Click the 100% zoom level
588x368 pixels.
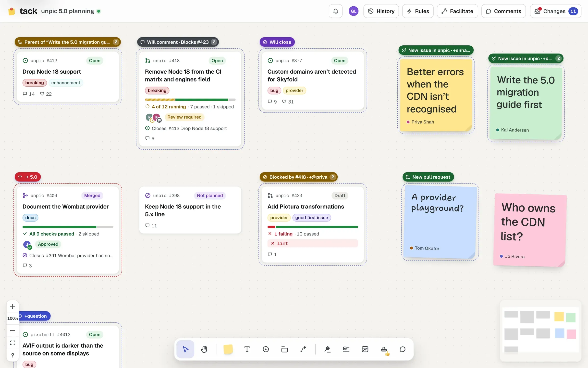tap(13, 318)
